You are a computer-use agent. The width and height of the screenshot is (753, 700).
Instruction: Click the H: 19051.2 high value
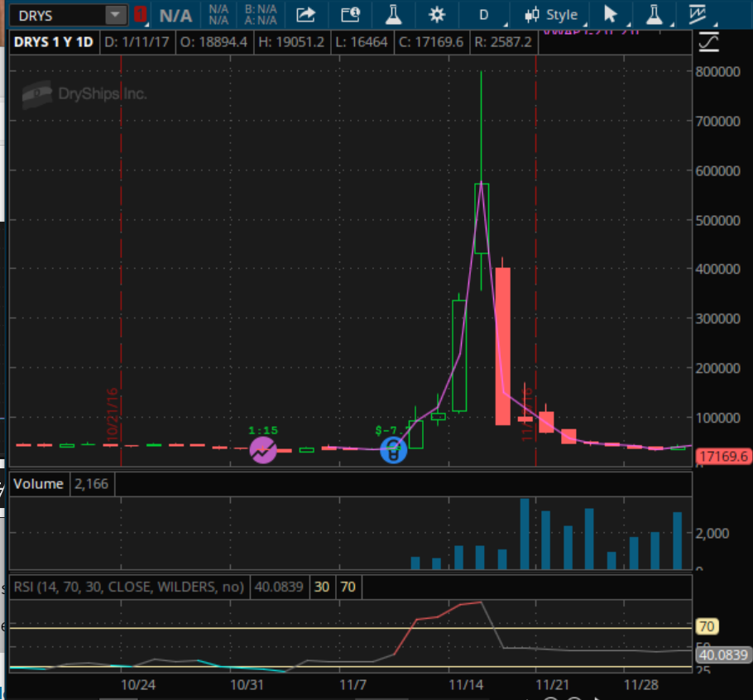point(291,42)
